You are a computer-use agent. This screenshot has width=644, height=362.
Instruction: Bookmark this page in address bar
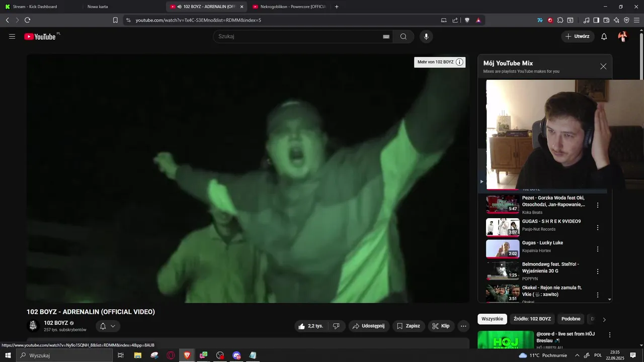point(115,20)
